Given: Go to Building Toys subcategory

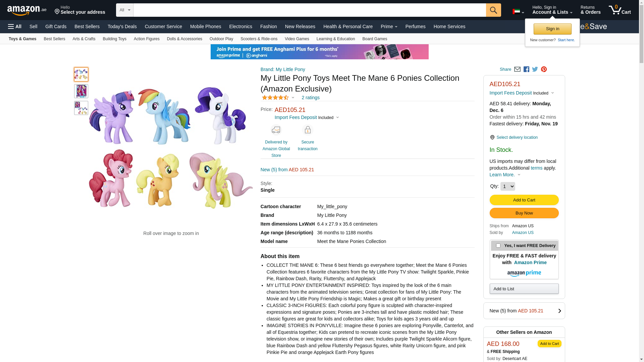Looking at the screenshot, I should pos(114,39).
